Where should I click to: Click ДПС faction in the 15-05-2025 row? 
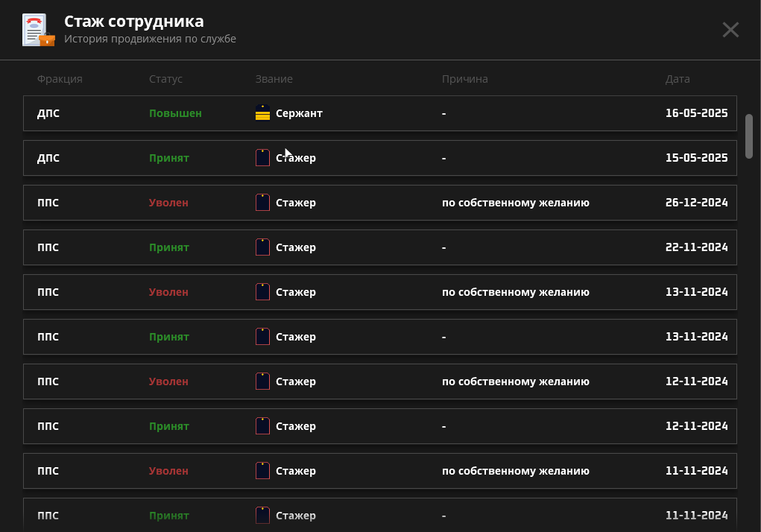point(48,158)
